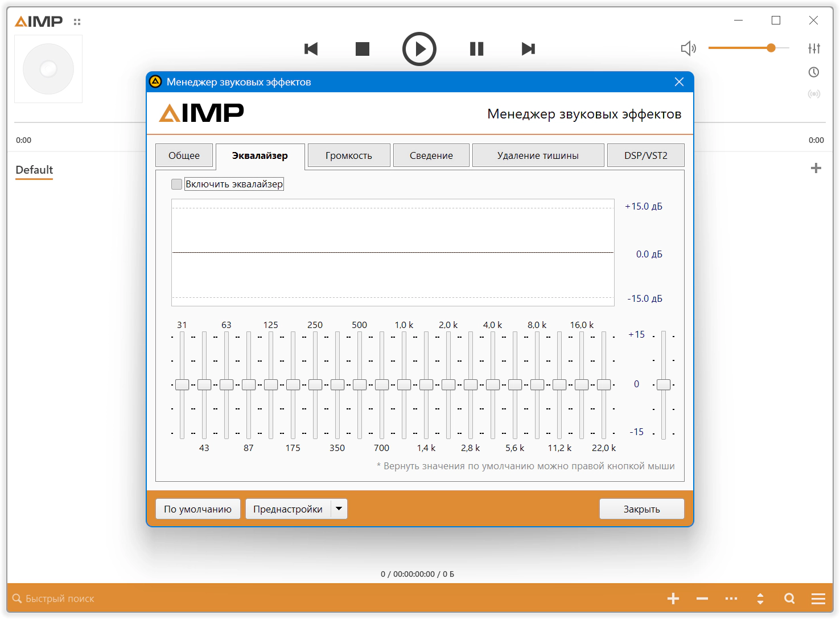Start playback with the play button
This screenshot has width=840, height=619.
coord(419,49)
